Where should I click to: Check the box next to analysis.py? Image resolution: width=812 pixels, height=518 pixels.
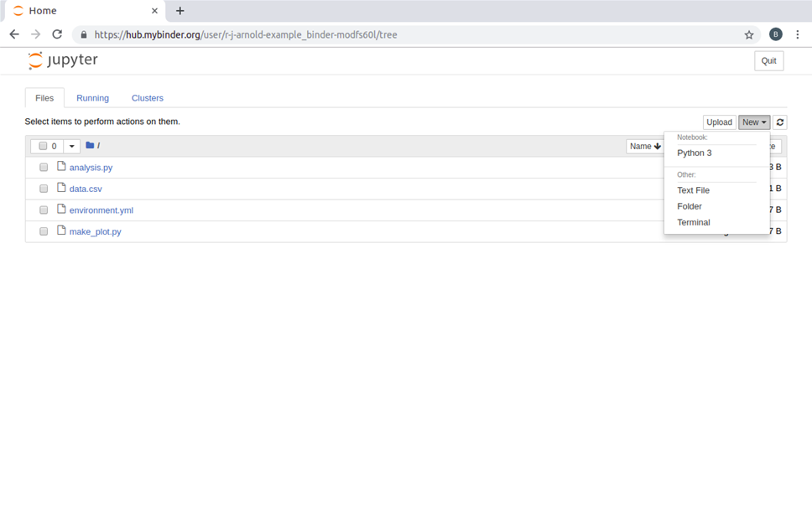coord(44,168)
